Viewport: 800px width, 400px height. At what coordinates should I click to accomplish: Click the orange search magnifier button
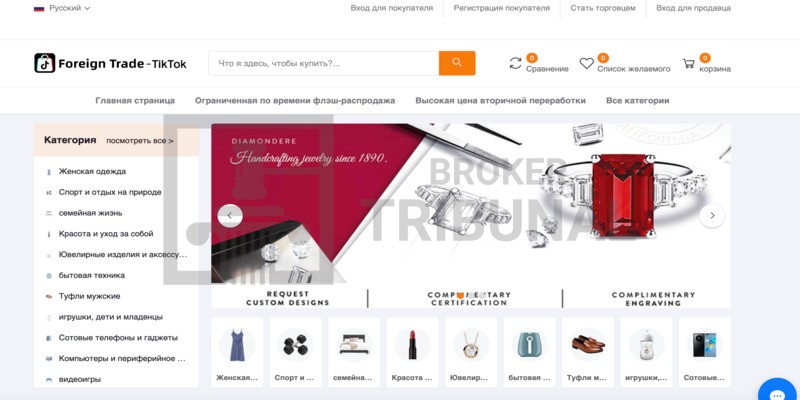[x=457, y=63]
